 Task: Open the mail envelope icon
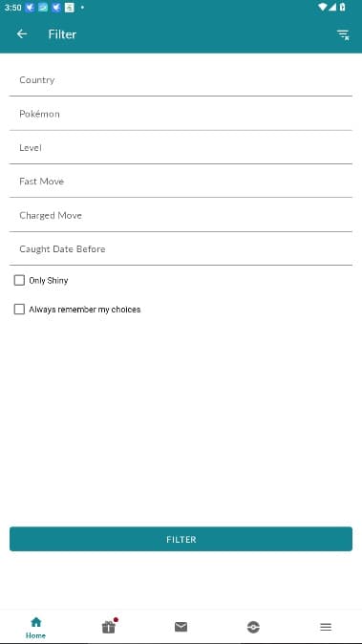pos(181,627)
